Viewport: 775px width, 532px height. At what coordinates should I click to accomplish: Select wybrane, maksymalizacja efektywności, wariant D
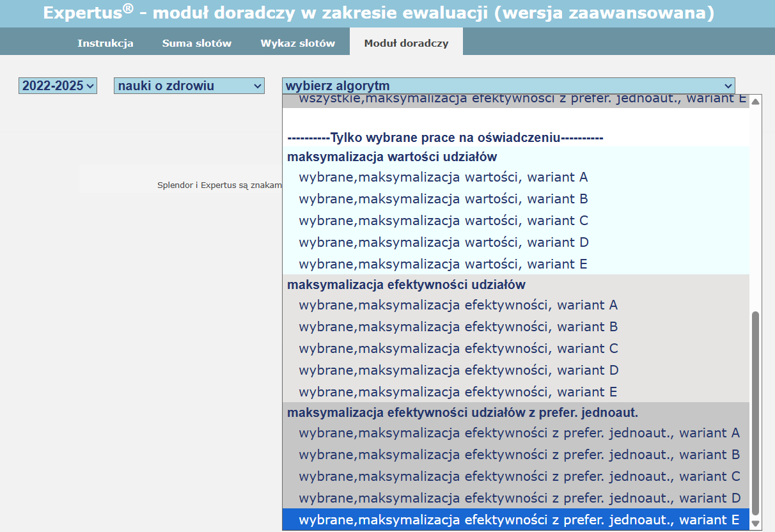pos(458,370)
